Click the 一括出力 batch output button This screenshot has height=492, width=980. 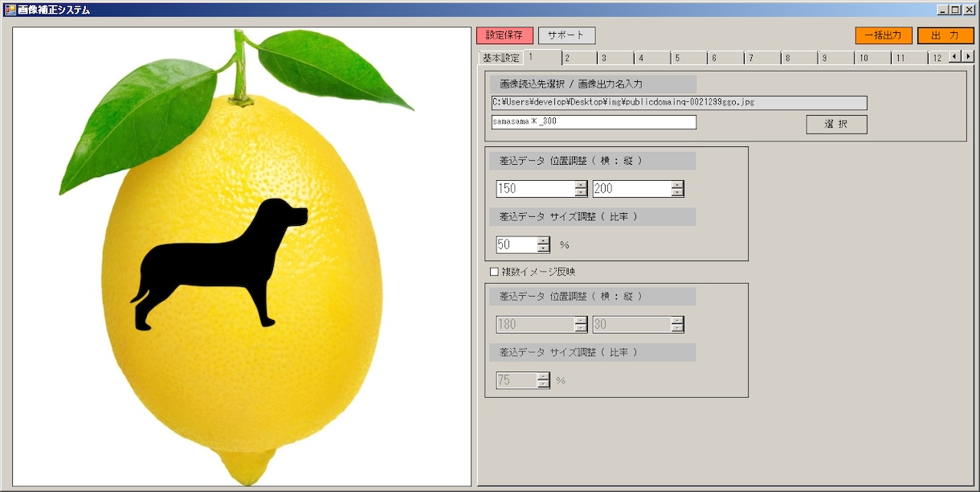[884, 35]
